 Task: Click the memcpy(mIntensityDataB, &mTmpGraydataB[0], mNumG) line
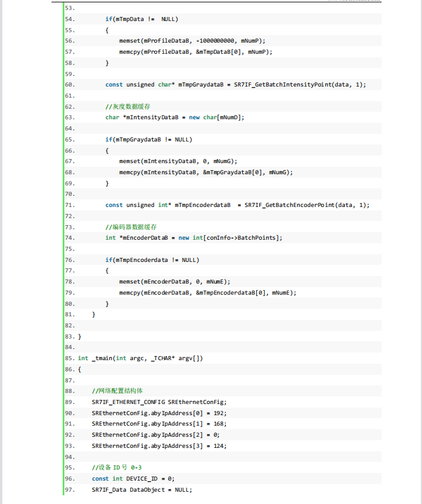pyautogui.click(x=206, y=172)
